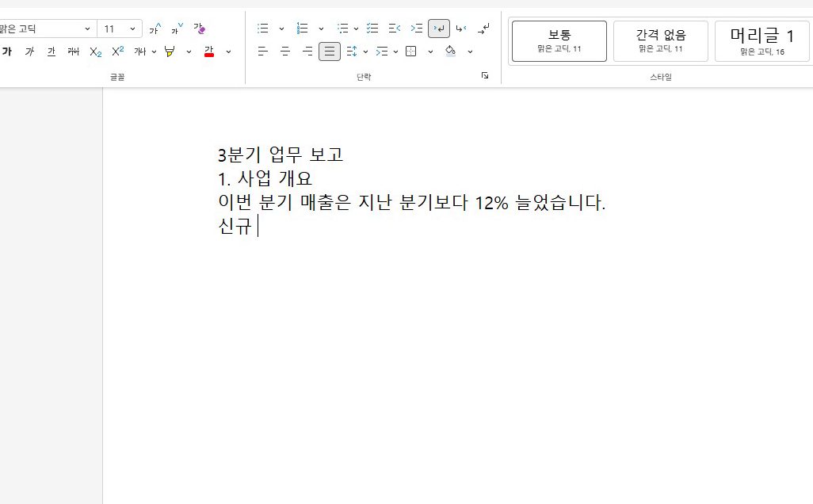This screenshot has width=813, height=504.
Task: Open the shading color dropdown arrow
Action: (x=470, y=52)
